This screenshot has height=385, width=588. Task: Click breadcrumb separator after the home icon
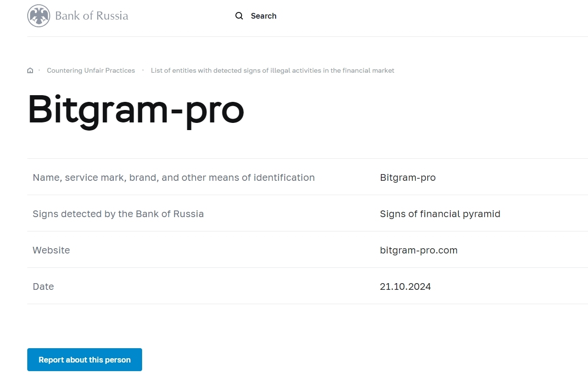[x=39, y=70]
